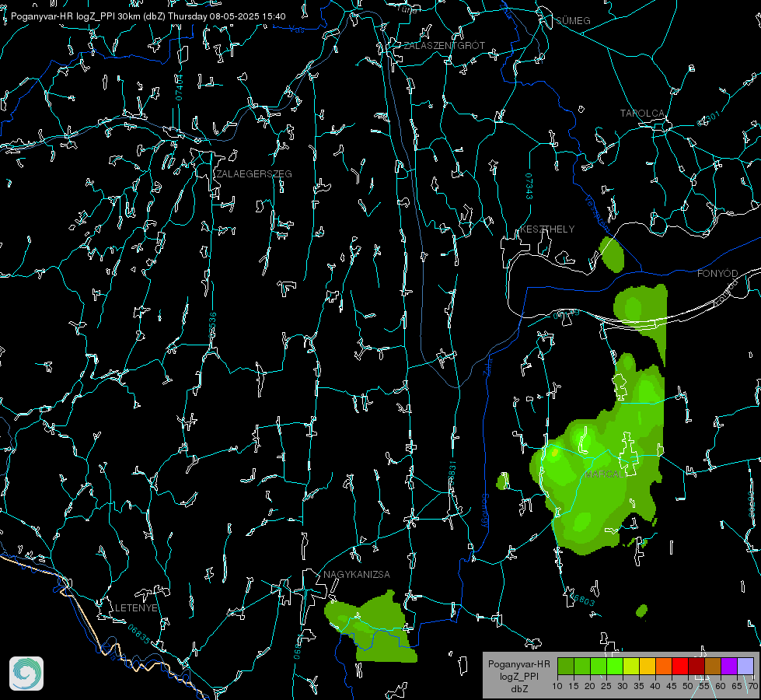
Task: Click legend scale value 40
Action: 655,687
